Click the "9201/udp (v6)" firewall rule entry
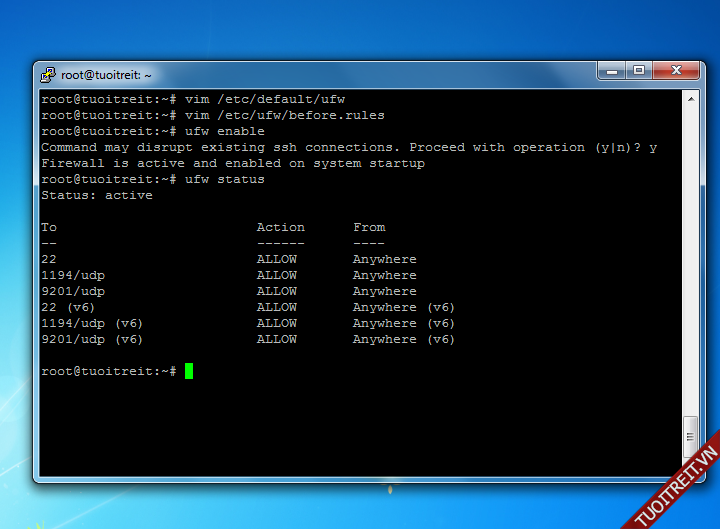720x529 pixels. coord(92,339)
